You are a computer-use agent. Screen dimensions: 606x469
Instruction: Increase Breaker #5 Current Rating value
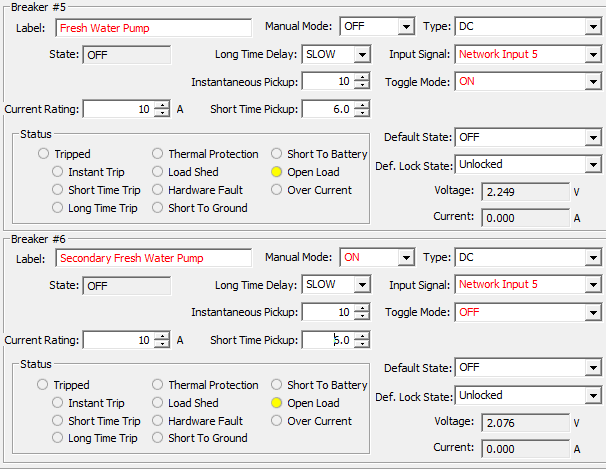click(162, 105)
